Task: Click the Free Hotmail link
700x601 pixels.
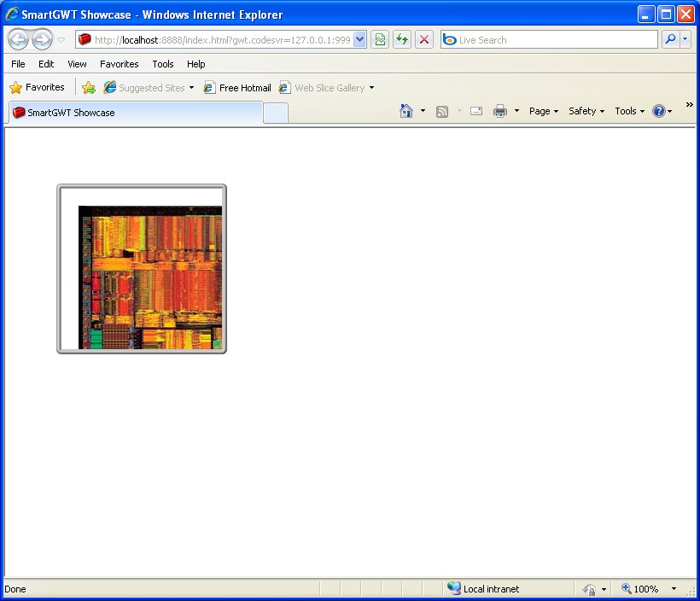Action: pos(237,88)
